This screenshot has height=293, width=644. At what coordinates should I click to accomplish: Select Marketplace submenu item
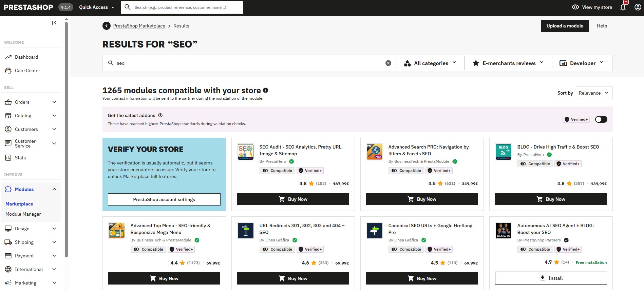19,204
